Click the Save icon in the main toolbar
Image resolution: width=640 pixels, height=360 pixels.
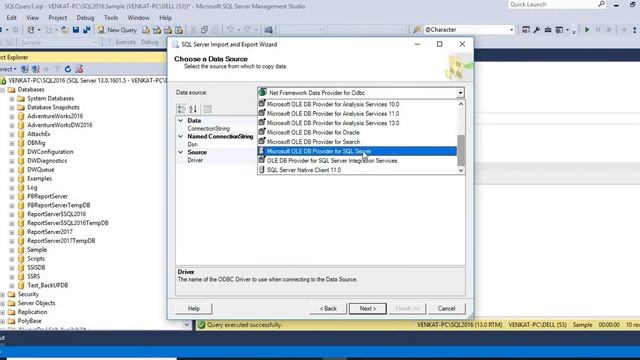tap(76, 30)
